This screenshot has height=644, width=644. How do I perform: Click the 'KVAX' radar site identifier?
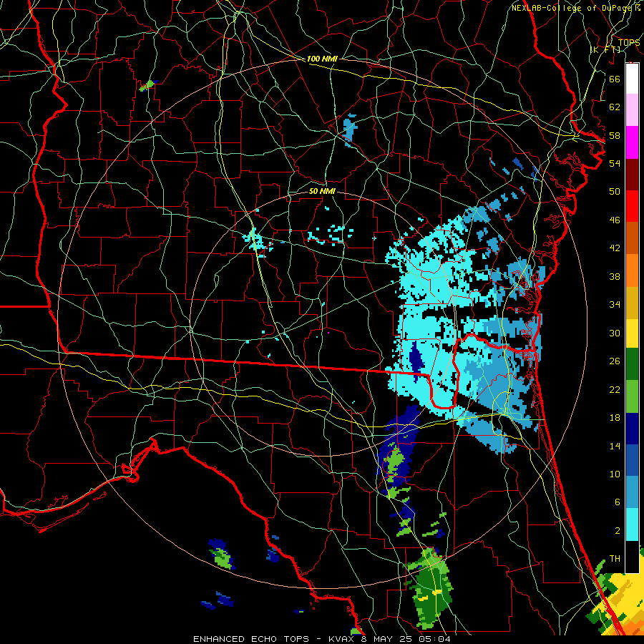(343, 639)
